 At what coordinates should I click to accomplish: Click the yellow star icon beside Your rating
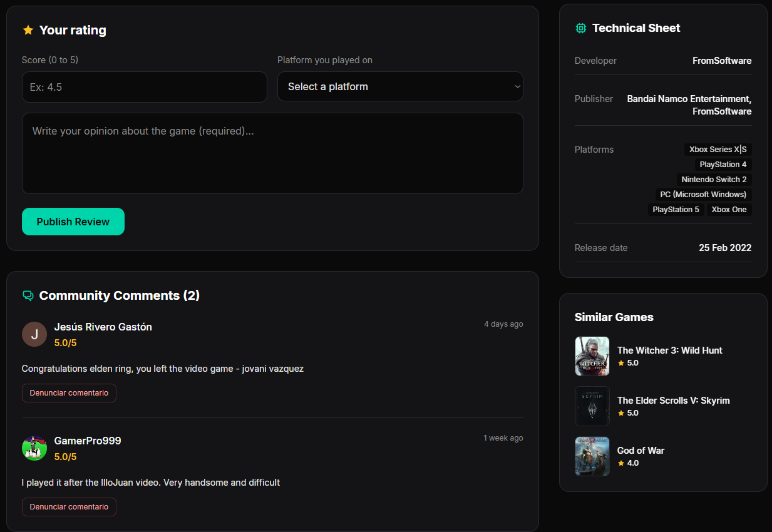pos(28,30)
